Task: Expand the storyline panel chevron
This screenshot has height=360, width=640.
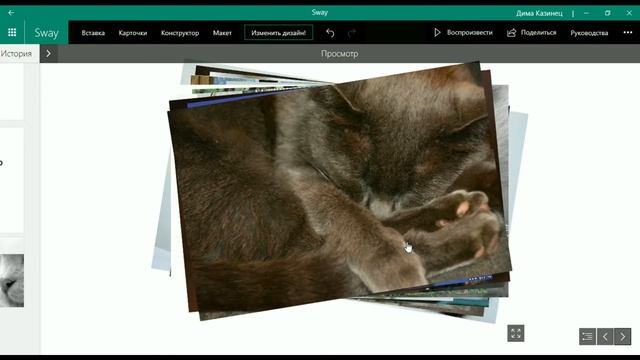Action: 49,53
